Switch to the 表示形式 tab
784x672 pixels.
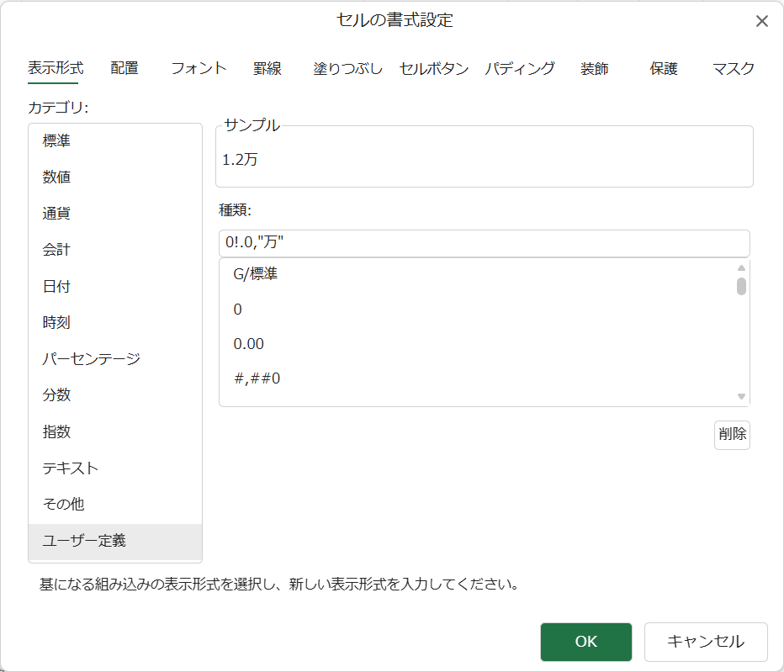[56, 68]
